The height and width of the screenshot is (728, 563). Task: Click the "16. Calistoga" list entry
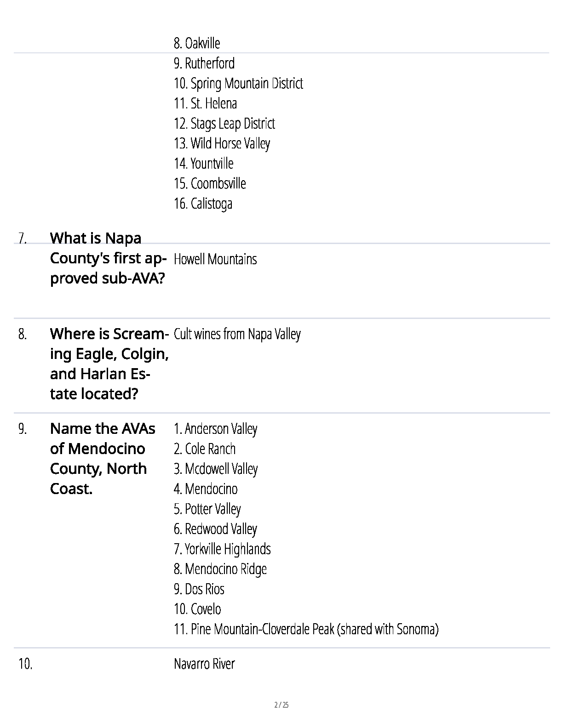tap(203, 204)
